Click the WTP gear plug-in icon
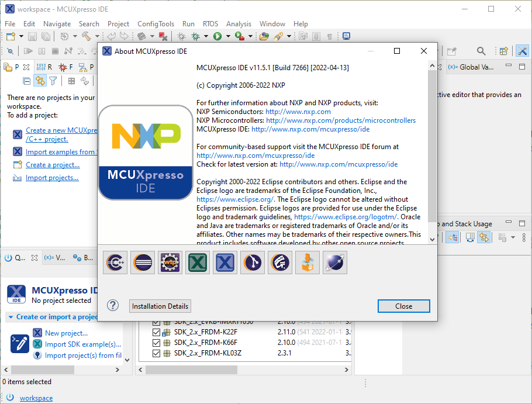This screenshot has width=532, height=404. [170, 263]
